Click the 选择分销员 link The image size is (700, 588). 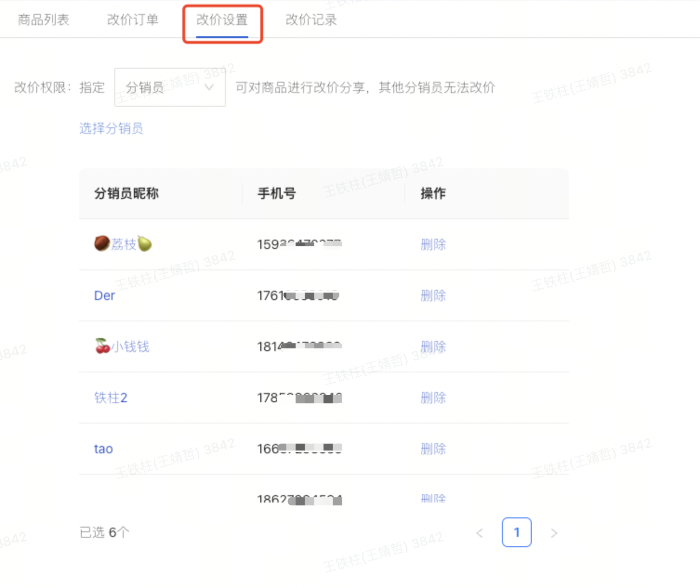111,128
